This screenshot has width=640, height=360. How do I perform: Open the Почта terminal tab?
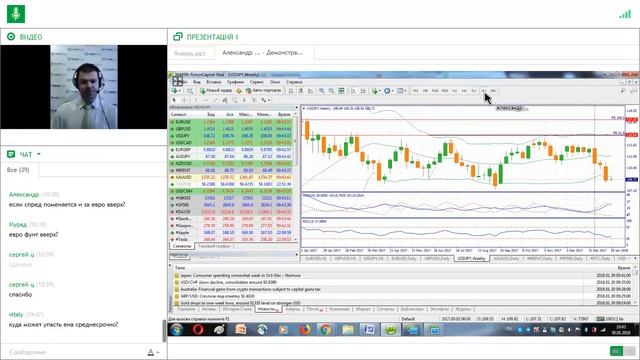click(314, 309)
